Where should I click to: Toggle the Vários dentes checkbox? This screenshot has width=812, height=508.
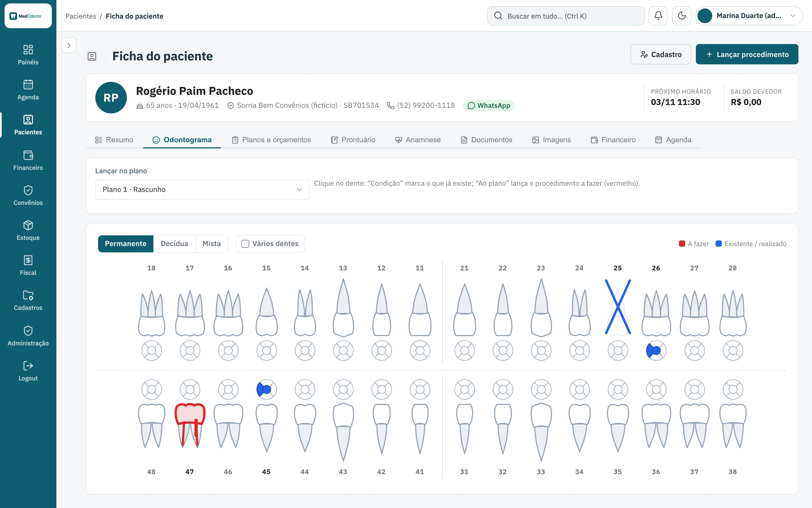click(245, 244)
